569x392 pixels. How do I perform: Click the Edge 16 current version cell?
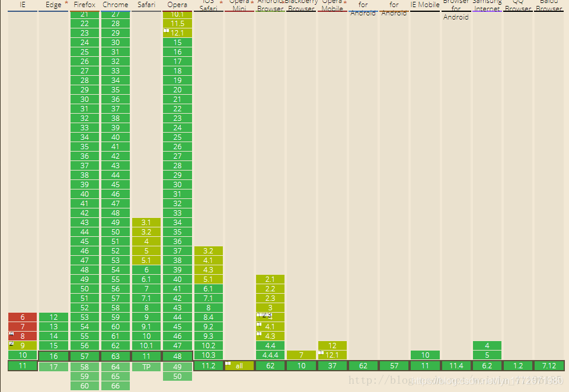pos(53,356)
